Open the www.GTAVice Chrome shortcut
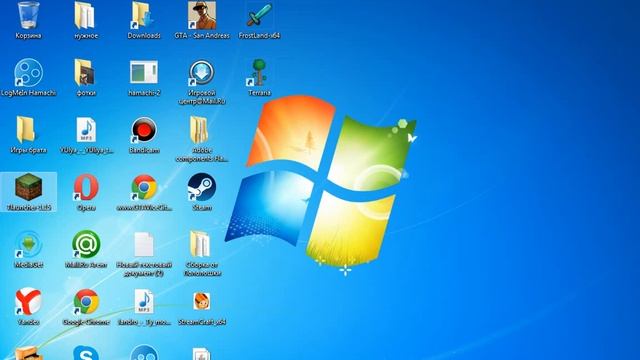 coord(144,187)
